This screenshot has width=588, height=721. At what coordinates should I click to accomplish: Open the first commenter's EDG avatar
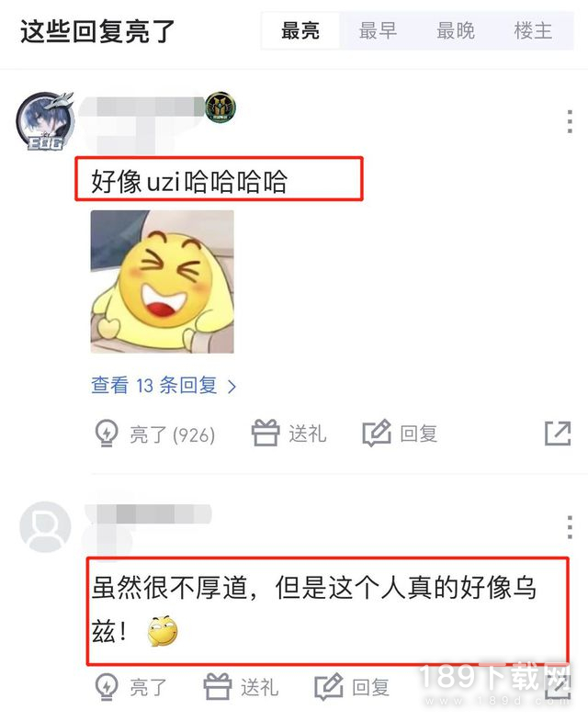45,121
